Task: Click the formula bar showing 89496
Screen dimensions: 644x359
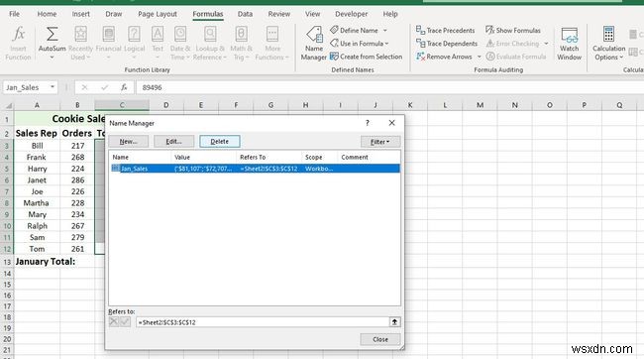Action: point(390,87)
